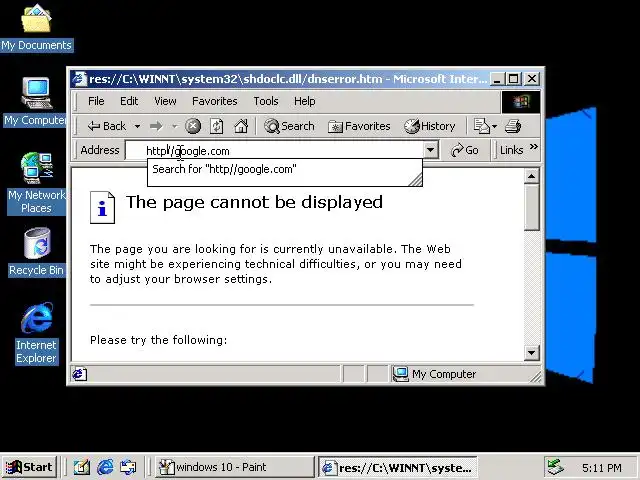Open the Back history dropdown arrow
Screen dimensions: 640x480
pos(138,127)
